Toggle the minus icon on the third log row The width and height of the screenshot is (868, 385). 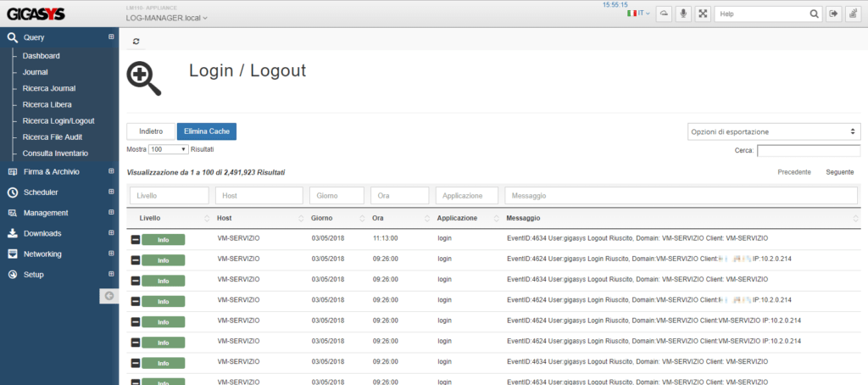pyautogui.click(x=135, y=279)
